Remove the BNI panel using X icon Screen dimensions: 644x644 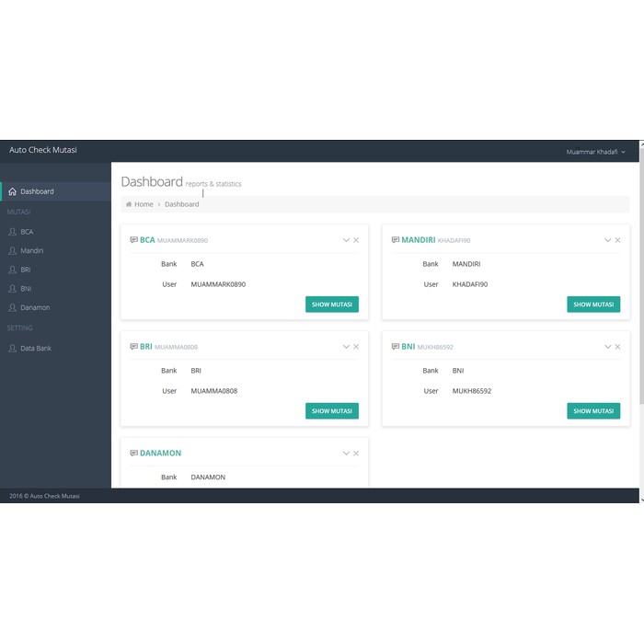point(617,347)
